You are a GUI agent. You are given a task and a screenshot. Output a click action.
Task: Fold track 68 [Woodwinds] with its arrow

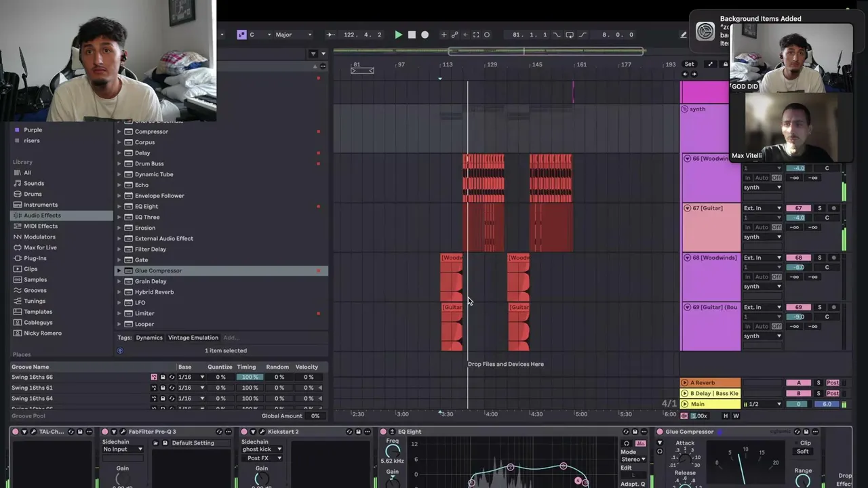687,258
